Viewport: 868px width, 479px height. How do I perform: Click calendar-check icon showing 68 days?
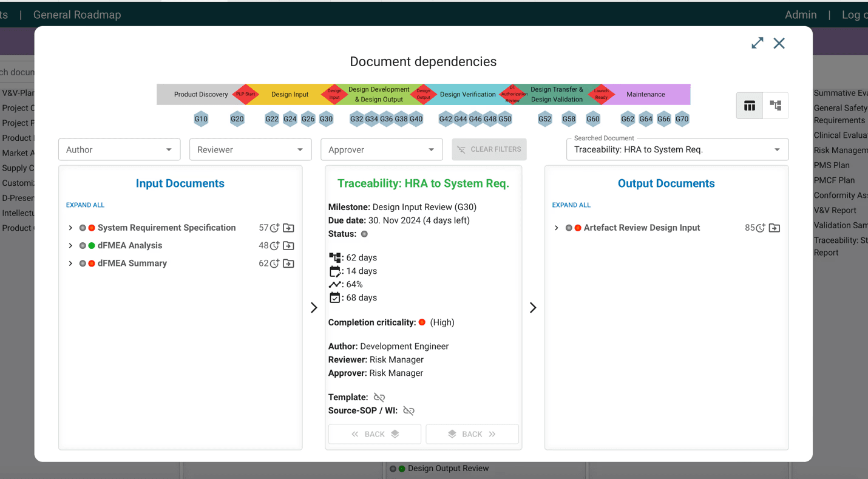click(334, 297)
